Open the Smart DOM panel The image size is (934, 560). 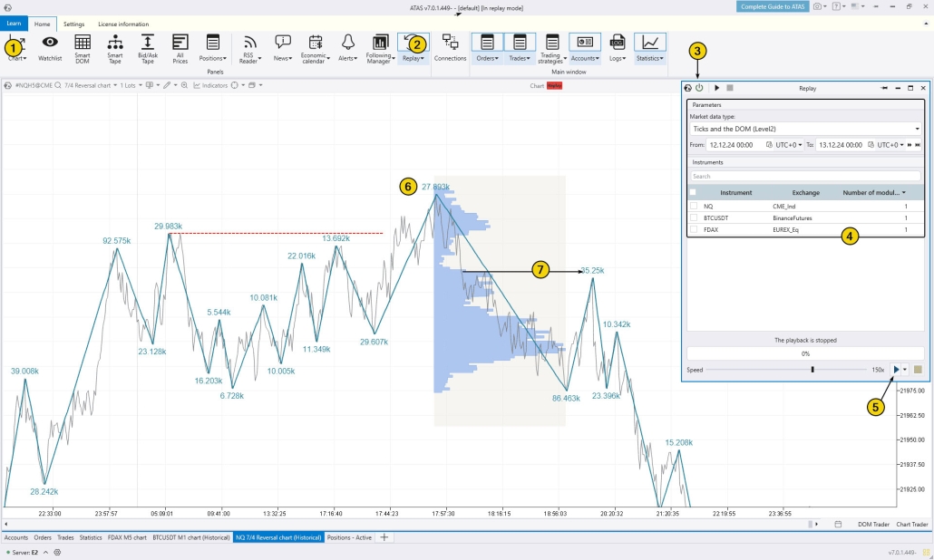83,47
